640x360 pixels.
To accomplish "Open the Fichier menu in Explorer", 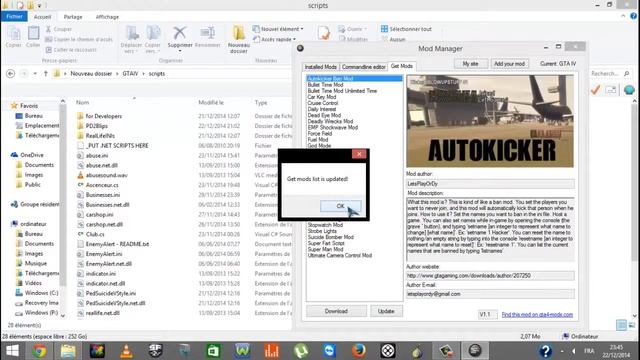I will coord(14,17).
